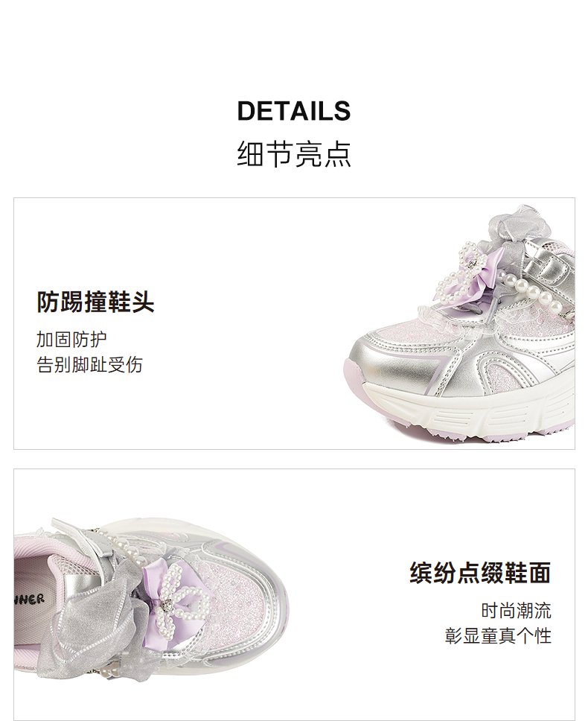The height and width of the screenshot is (721, 588).
Task: Select the 防踢撞鞋头 feature title
Action: (95, 302)
